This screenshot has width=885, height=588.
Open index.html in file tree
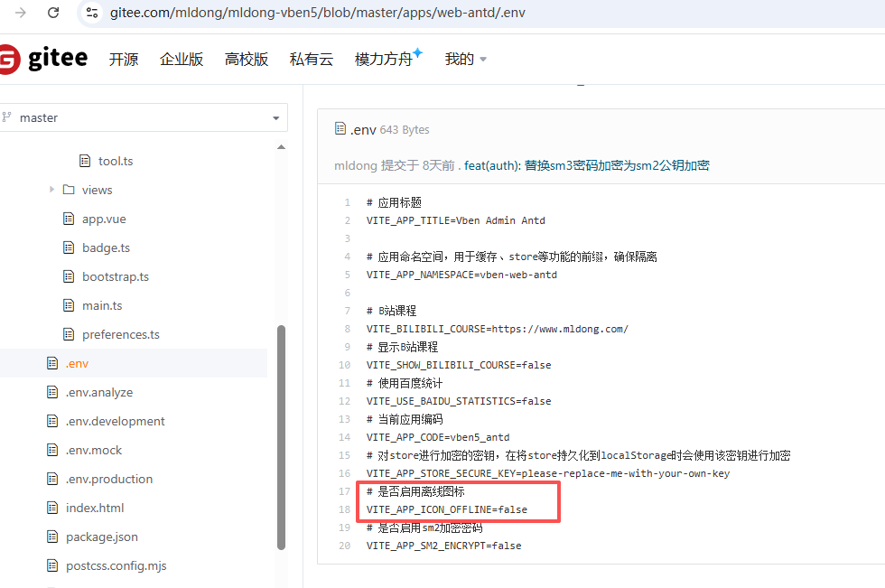pyautogui.click(x=95, y=508)
